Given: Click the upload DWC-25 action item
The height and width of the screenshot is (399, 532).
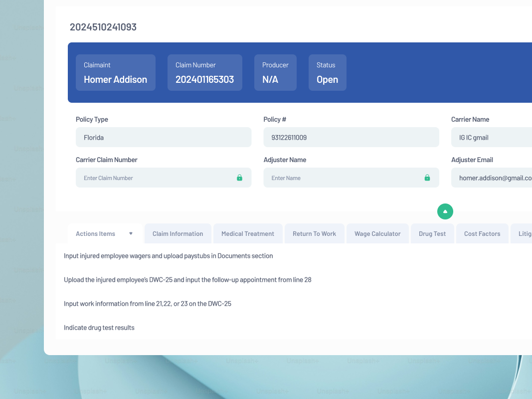Looking at the screenshot, I should tap(187, 280).
